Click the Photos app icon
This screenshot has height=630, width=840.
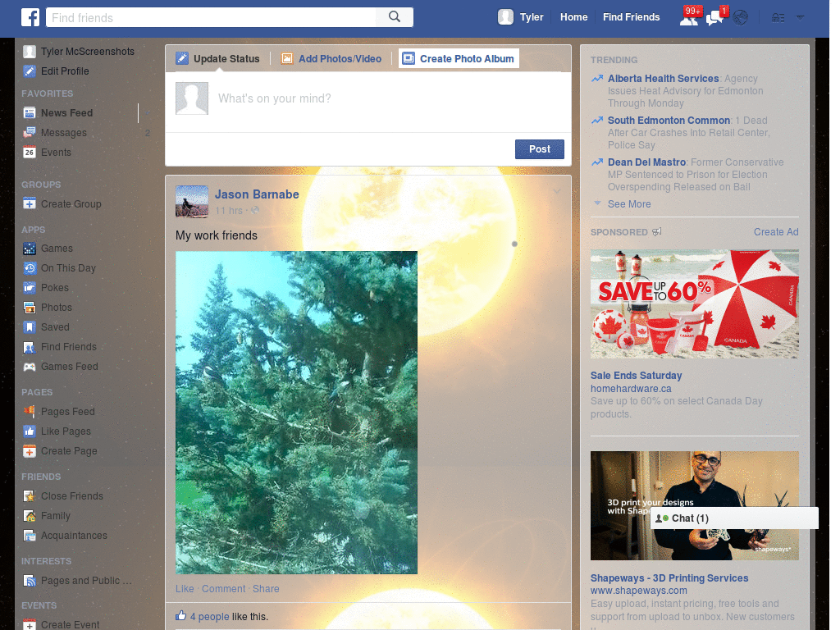[30, 307]
